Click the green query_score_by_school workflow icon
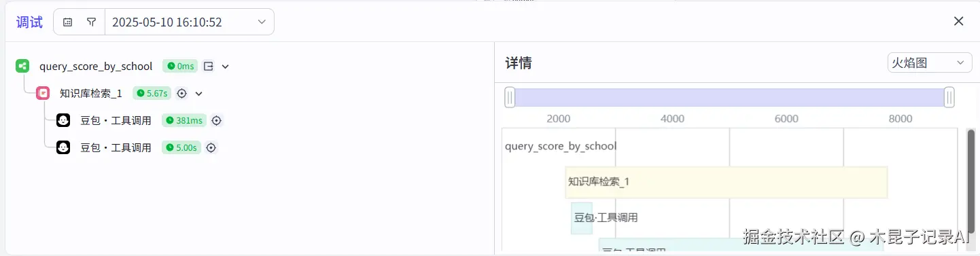Screen dimensions: 980x256 [x=22, y=66]
